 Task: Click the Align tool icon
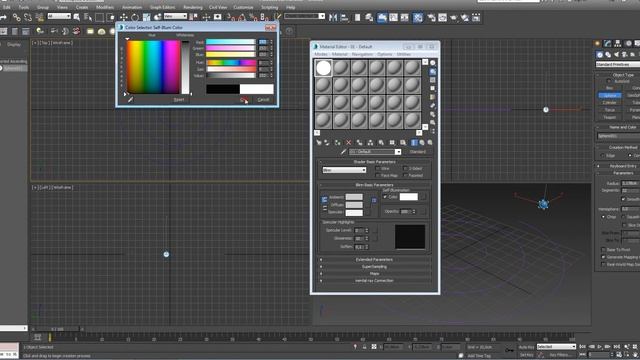point(344,17)
